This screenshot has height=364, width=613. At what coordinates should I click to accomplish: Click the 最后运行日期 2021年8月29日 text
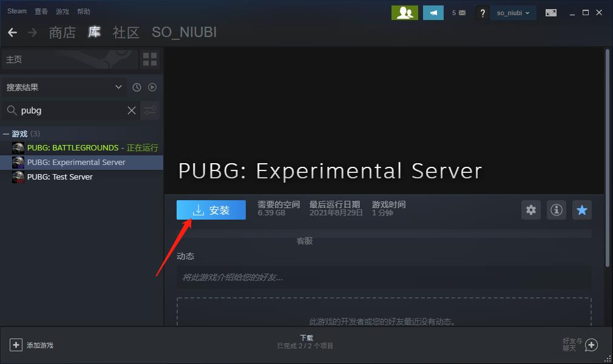pyautogui.click(x=336, y=209)
